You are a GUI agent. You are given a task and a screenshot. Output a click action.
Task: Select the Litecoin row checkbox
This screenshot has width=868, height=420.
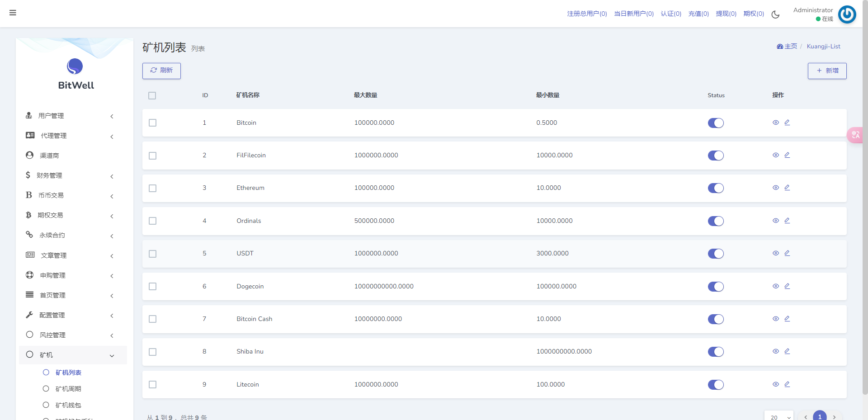pyautogui.click(x=153, y=385)
